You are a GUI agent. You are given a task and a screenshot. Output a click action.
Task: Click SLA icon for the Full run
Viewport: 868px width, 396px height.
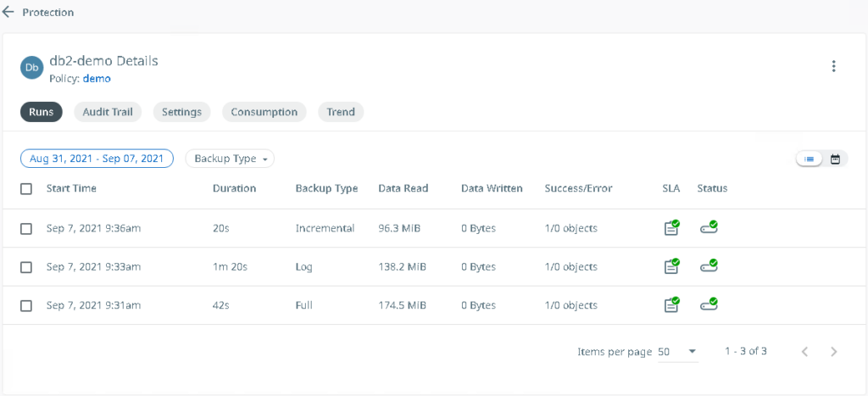click(x=671, y=305)
